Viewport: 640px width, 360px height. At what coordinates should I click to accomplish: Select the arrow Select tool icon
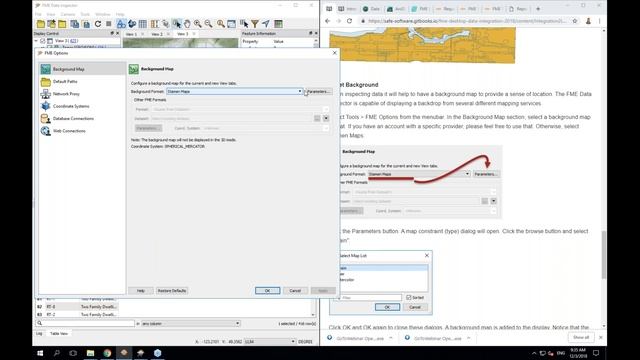point(177,24)
